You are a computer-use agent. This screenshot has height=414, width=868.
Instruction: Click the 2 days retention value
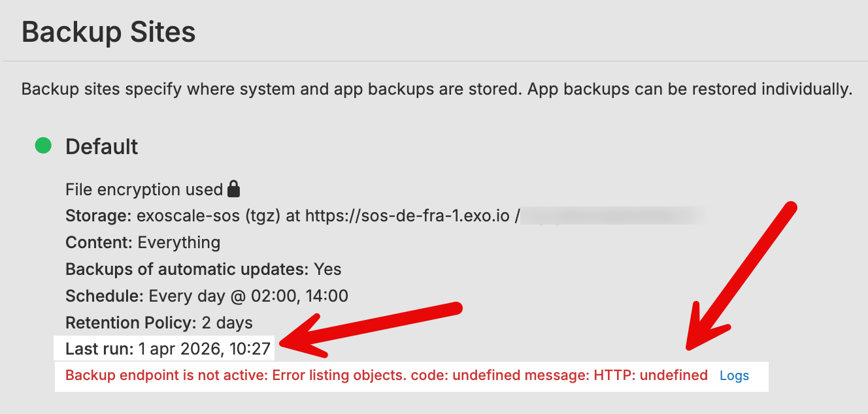pos(226,323)
